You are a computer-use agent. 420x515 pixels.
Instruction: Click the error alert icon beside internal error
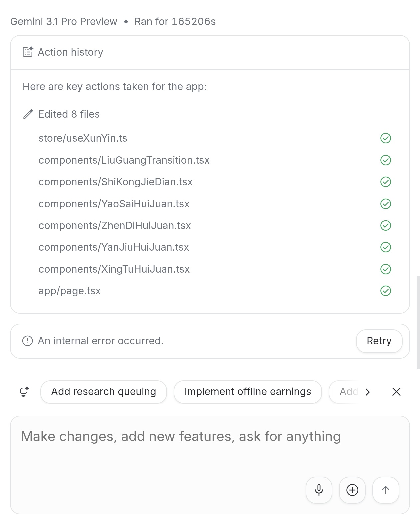coord(27,341)
